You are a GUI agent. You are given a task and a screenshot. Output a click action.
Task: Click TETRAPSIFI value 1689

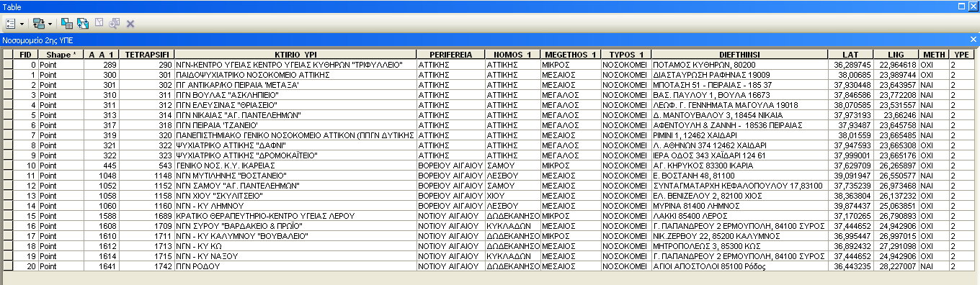pyautogui.click(x=146, y=216)
